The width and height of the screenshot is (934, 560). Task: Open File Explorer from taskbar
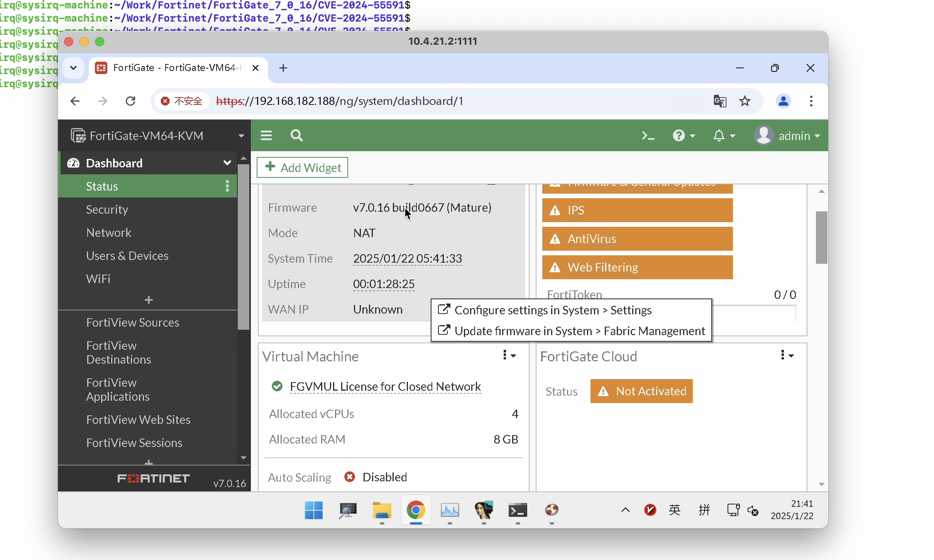coord(382,510)
